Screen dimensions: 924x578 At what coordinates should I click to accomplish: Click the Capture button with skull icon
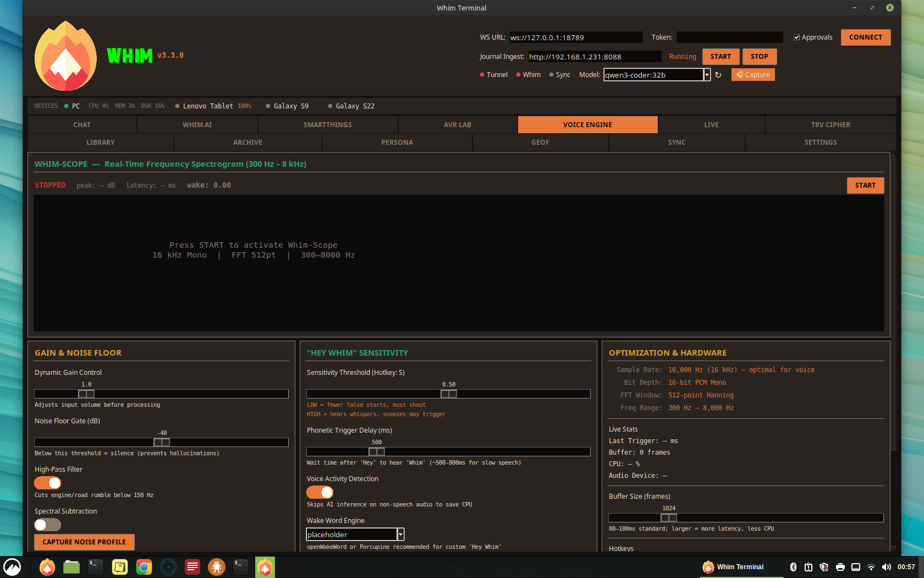coord(753,74)
